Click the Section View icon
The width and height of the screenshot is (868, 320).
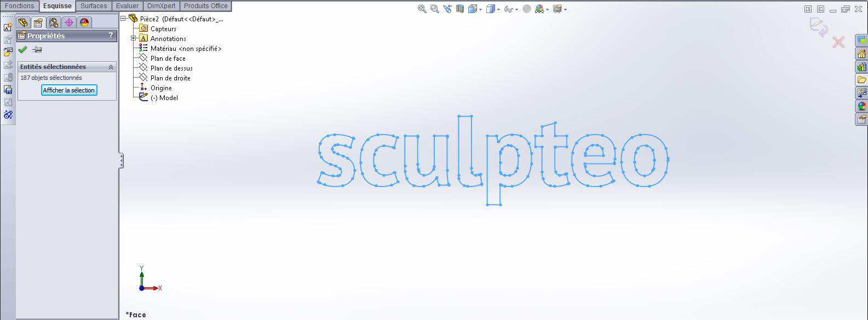[460, 9]
